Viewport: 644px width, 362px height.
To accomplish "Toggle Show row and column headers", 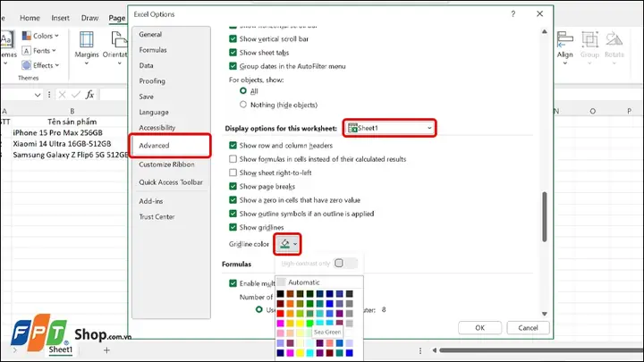I will (233, 146).
